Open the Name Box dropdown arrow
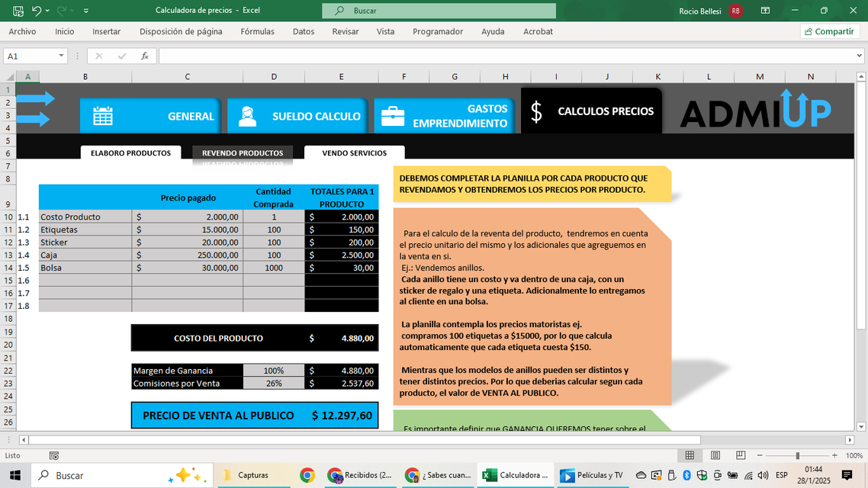This screenshot has height=488, width=868. pyautogui.click(x=62, y=56)
